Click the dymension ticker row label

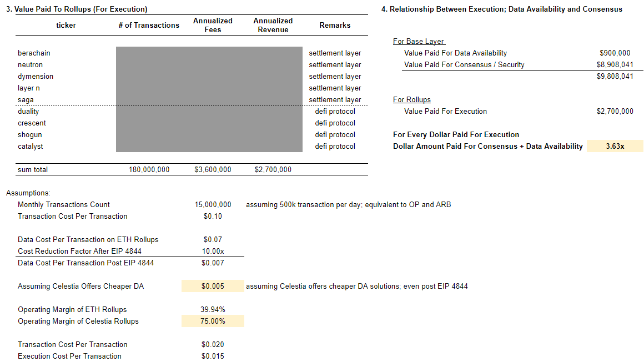point(36,77)
